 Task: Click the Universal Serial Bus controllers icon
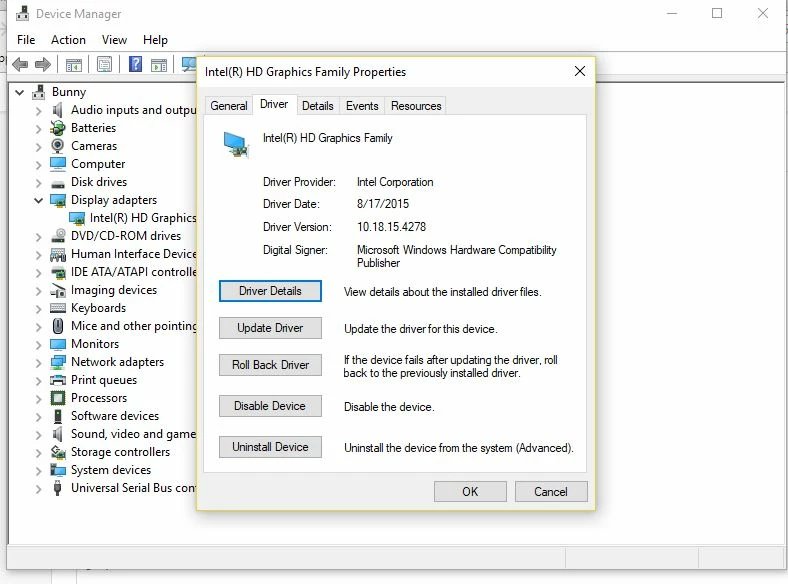point(58,488)
